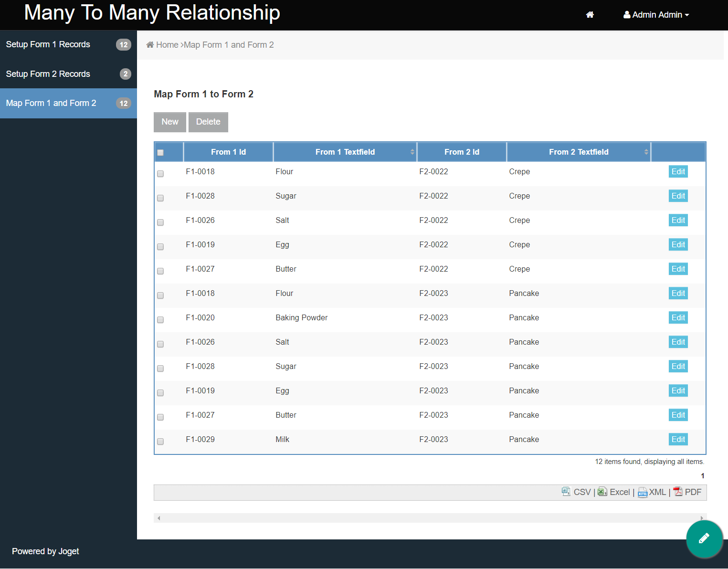Sort by From 2 Textfield column

[x=579, y=152]
